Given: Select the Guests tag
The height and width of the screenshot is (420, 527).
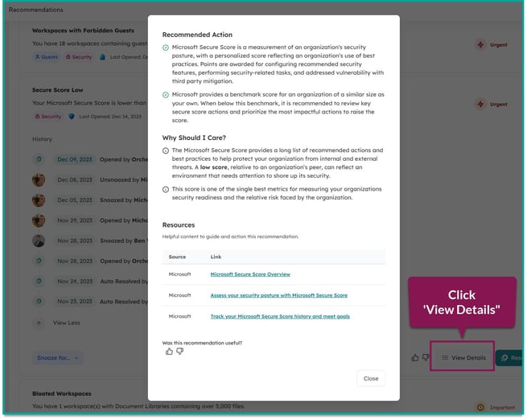Looking at the screenshot, I should pyautogui.click(x=47, y=57).
